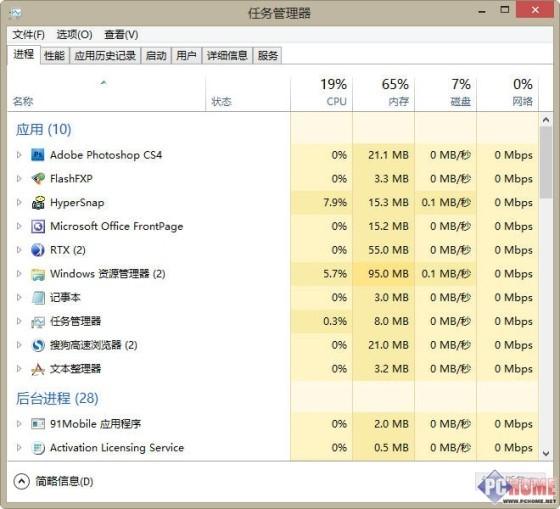Sort by the 网络 column header
The height and width of the screenshot is (509, 560).
coord(508,93)
